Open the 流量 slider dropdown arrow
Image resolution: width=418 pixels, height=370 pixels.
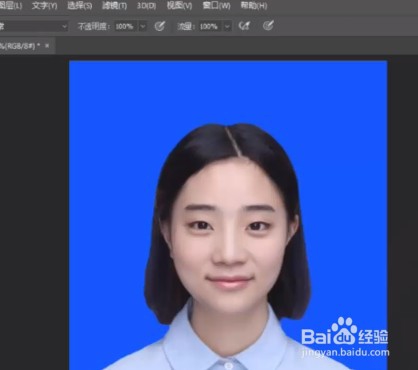227,26
